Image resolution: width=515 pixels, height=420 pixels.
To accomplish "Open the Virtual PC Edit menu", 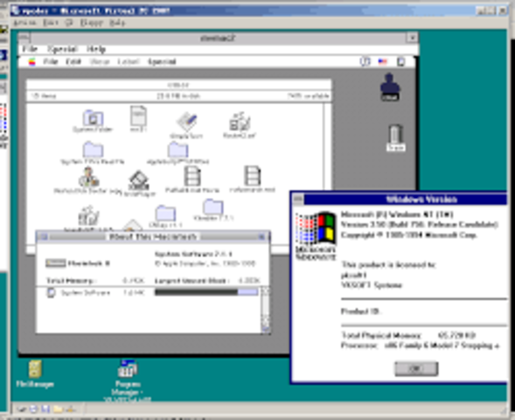I will pos(51,23).
